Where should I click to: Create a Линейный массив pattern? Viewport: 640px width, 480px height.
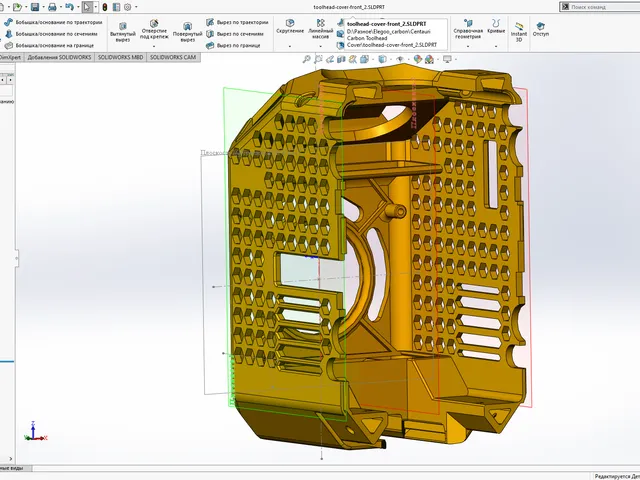click(321, 29)
